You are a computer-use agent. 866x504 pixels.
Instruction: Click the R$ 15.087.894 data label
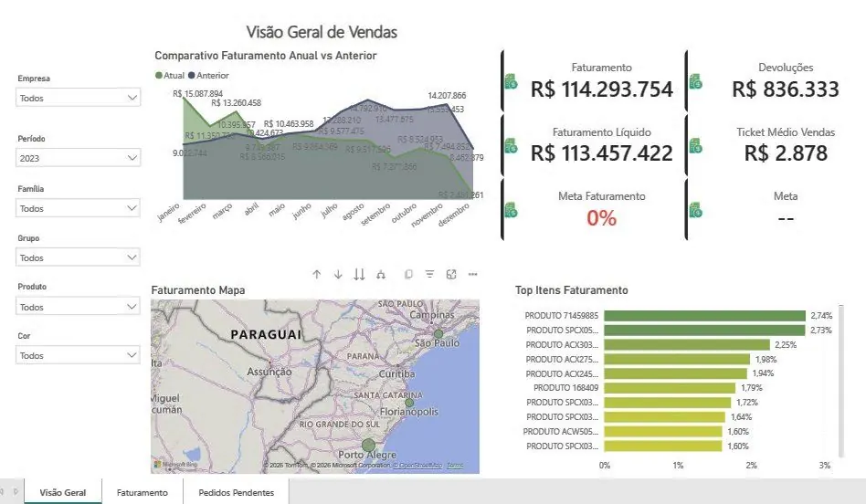pyautogui.click(x=197, y=94)
